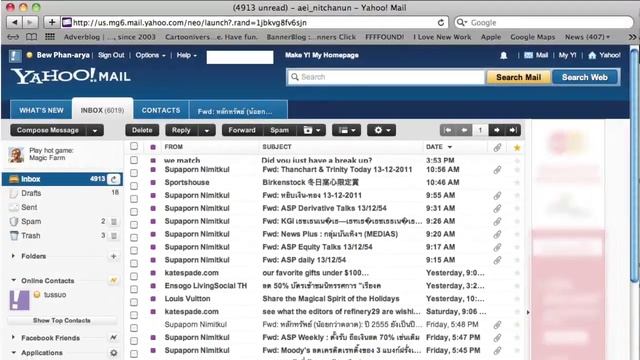Go to first page arrow button
This screenshot has height=360, width=640.
coord(448,130)
